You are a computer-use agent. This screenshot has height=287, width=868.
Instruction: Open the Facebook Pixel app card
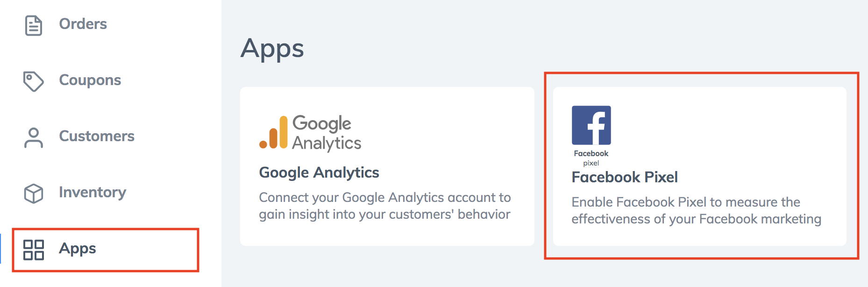700,166
